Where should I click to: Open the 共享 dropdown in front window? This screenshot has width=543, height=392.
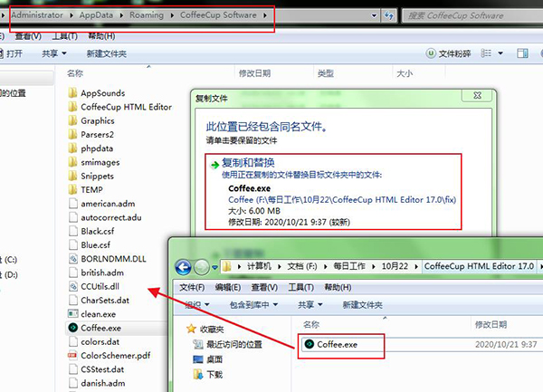[x=310, y=305]
